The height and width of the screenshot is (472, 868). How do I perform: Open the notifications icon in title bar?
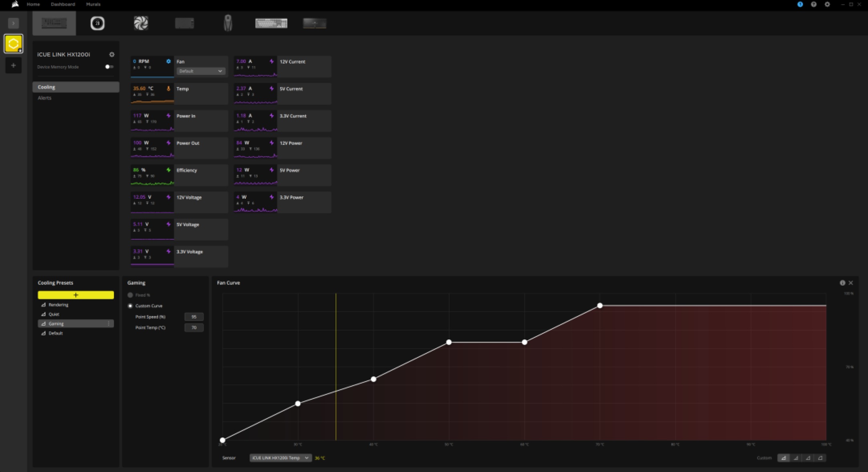tap(800, 4)
